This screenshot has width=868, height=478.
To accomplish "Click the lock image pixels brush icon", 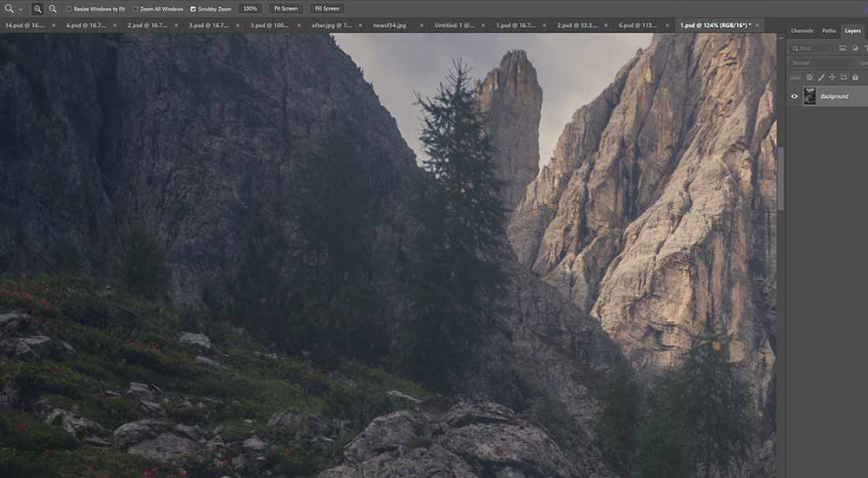I will tap(821, 77).
